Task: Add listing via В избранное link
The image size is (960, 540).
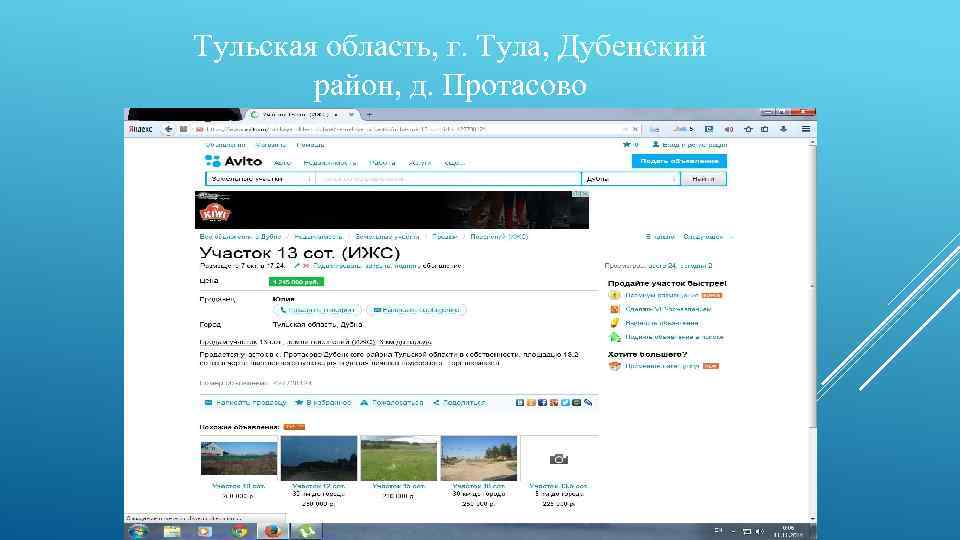Action: coord(323,402)
